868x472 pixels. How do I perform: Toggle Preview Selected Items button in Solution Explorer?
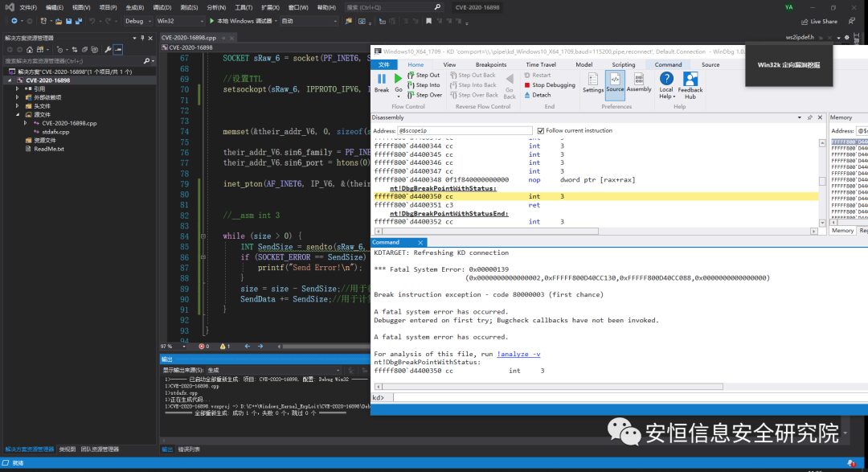(x=118, y=49)
